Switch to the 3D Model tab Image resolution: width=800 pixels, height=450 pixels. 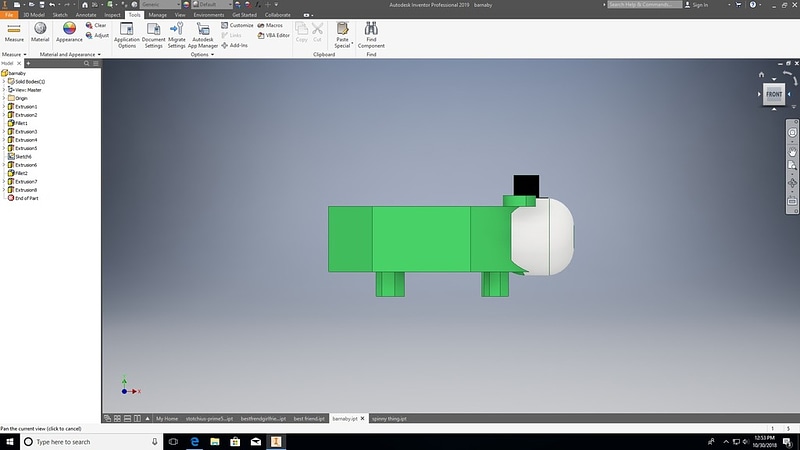pyautogui.click(x=34, y=15)
